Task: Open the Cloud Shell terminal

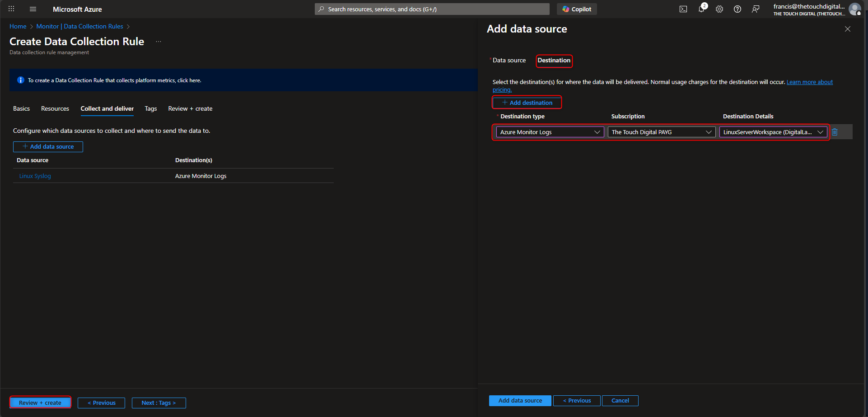Action: (683, 9)
